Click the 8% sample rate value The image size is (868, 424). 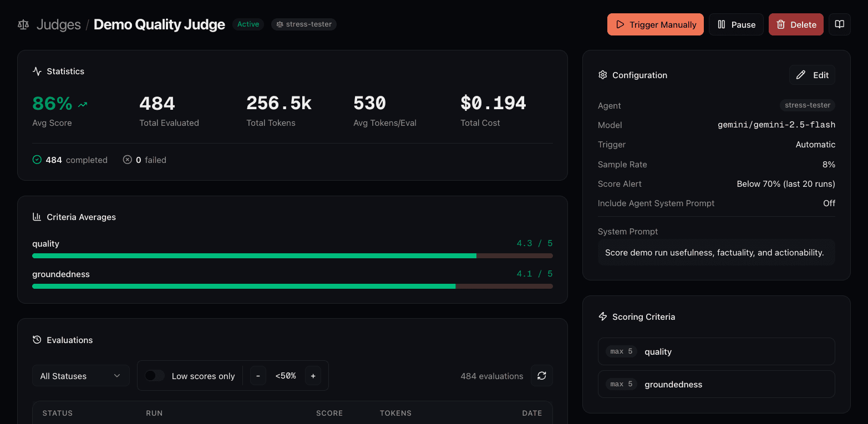click(x=829, y=165)
